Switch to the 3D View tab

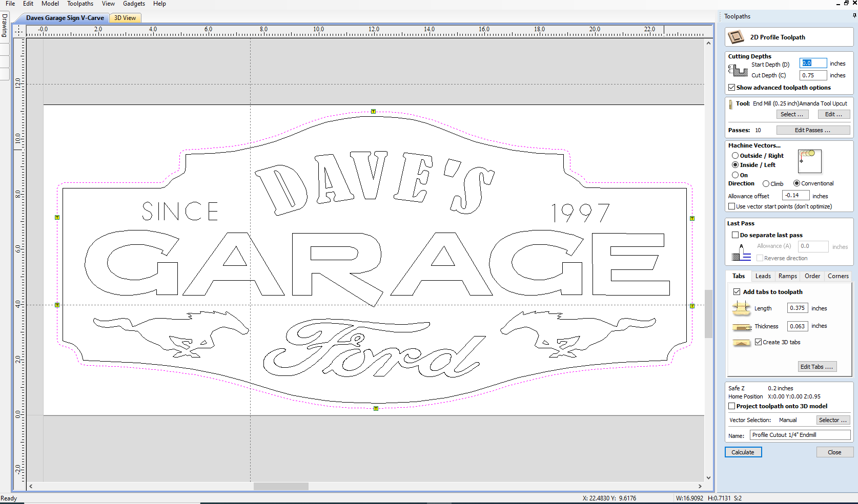coord(125,18)
